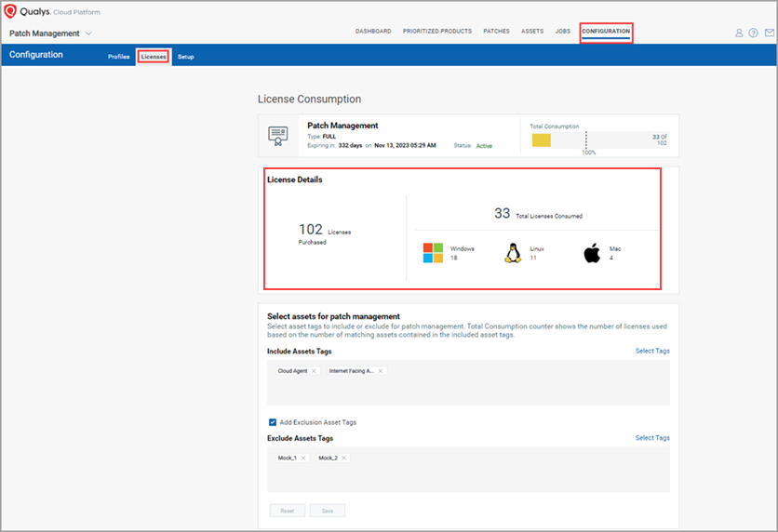
Task: Click Select Tags for Exclude Assets Tags
Action: [652, 438]
